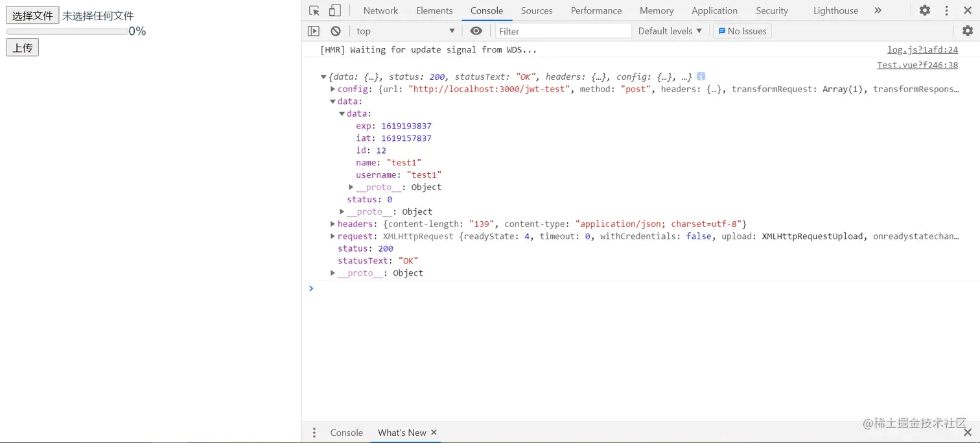980x443 pixels.
Task: Open the Lighthouse tab
Action: tap(835, 10)
